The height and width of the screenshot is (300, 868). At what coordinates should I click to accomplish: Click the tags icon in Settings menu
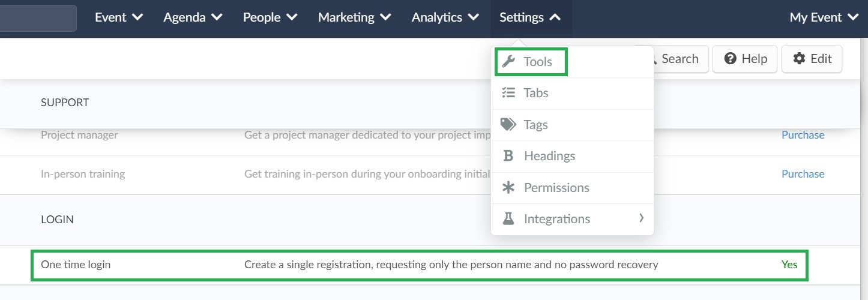click(x=508, y=124)
